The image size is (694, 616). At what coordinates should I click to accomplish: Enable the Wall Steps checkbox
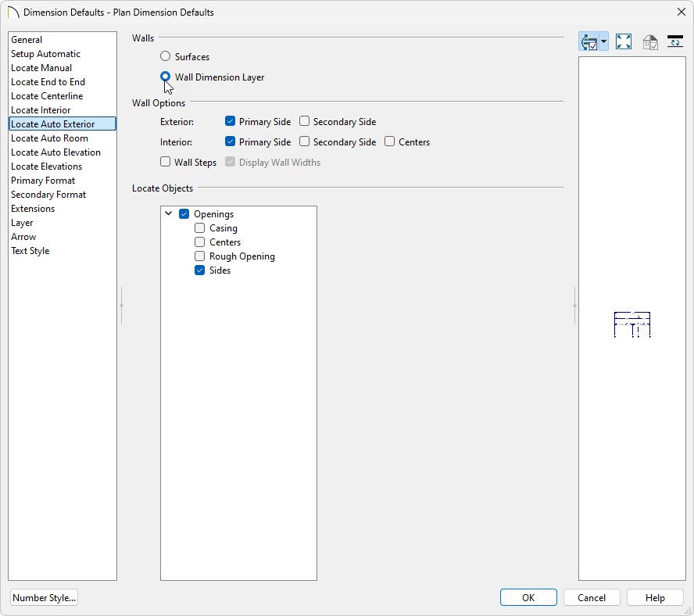[x=165, y=162]
